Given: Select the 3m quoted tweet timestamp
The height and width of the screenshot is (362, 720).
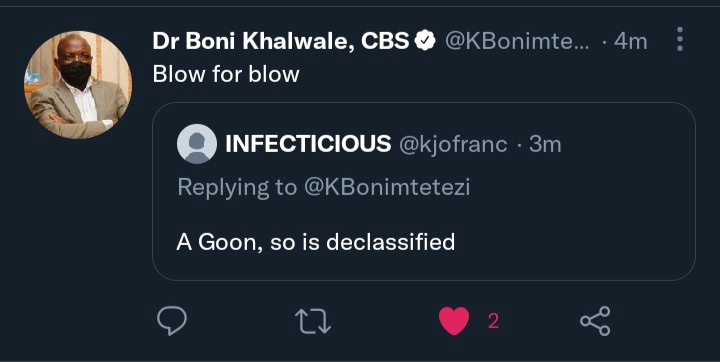Looking at the screenshot, I should (x=545, y=145).
